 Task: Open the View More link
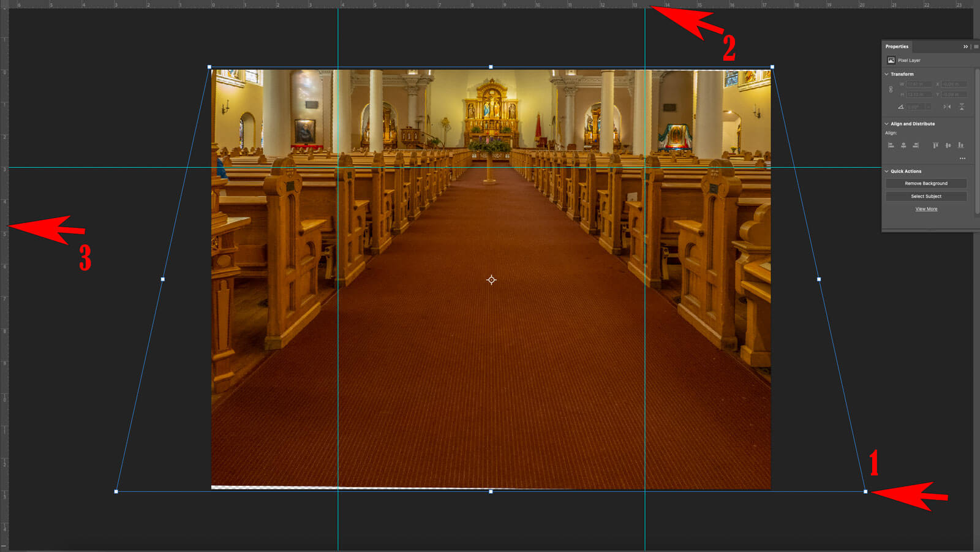926,209
